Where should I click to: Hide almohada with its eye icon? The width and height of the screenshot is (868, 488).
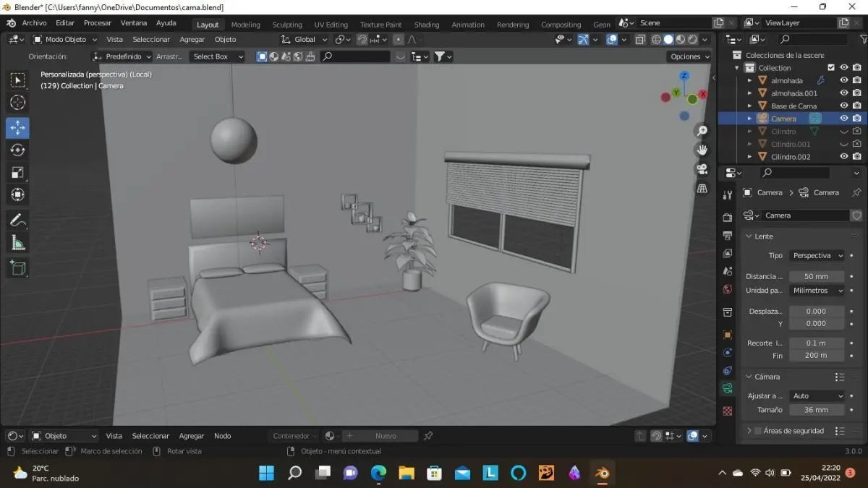coord(843,80)
